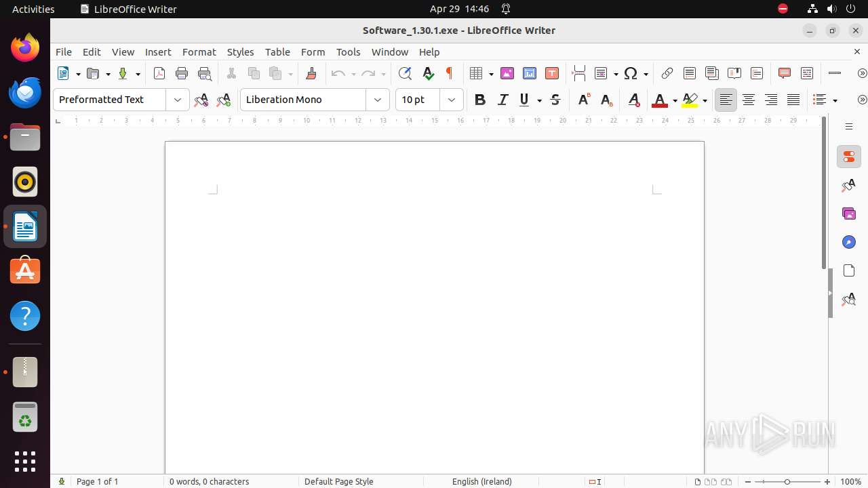
Task: Apply the yellow highlighting color
Action: point(690,100)
